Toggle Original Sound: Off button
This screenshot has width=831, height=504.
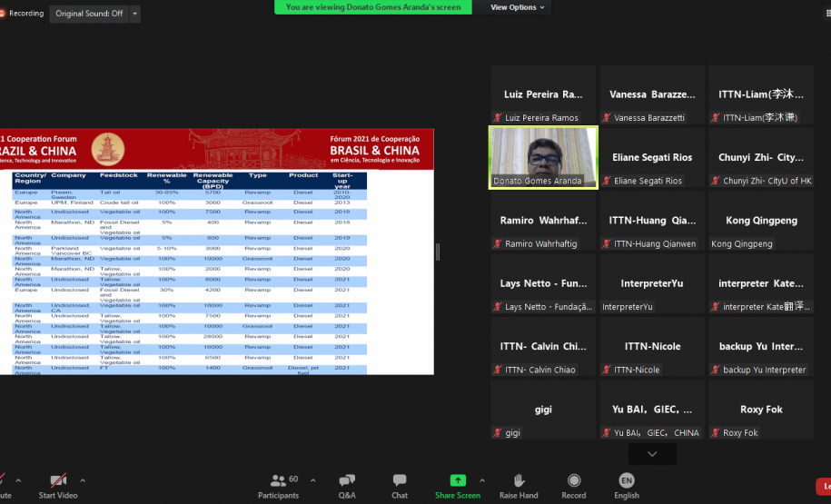[x=89, y=14]
